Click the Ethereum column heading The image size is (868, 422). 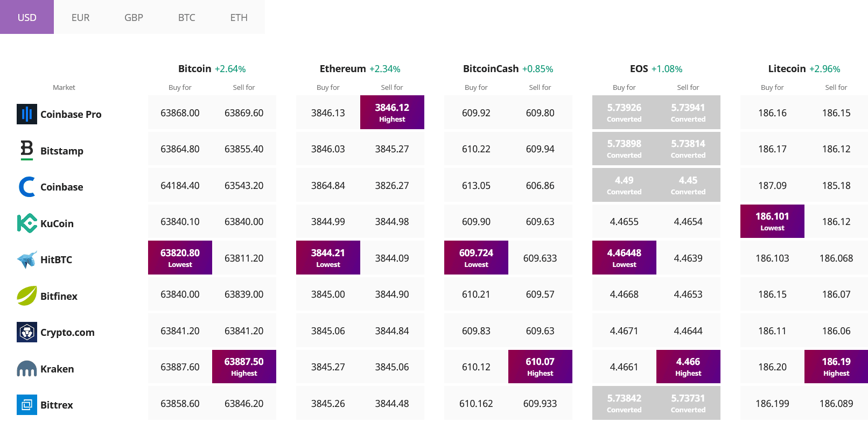point(342,68)
